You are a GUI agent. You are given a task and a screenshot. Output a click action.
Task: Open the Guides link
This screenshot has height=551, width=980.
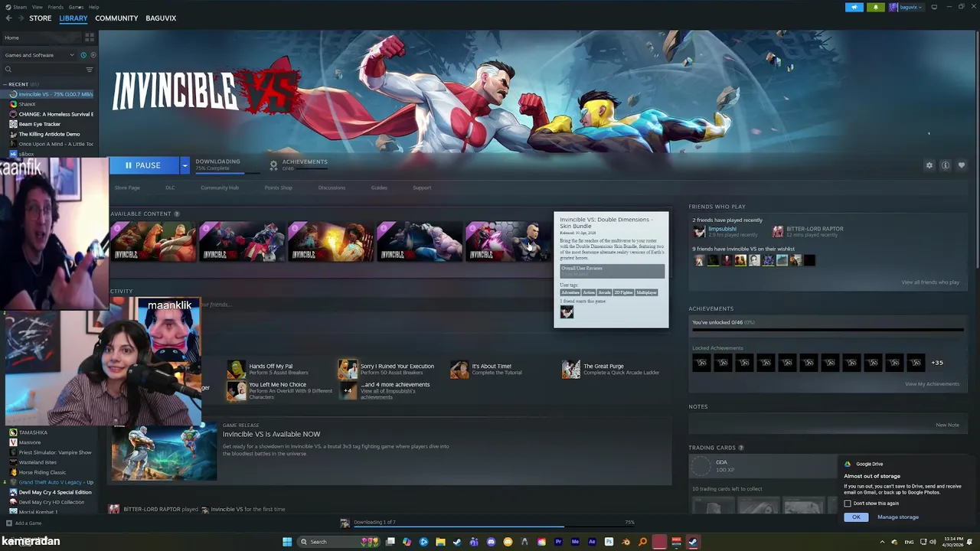[x=379, y=187]
